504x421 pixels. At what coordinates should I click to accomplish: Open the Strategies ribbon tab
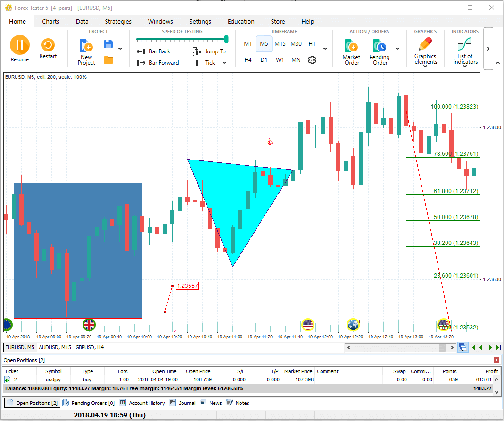[118, 21]
